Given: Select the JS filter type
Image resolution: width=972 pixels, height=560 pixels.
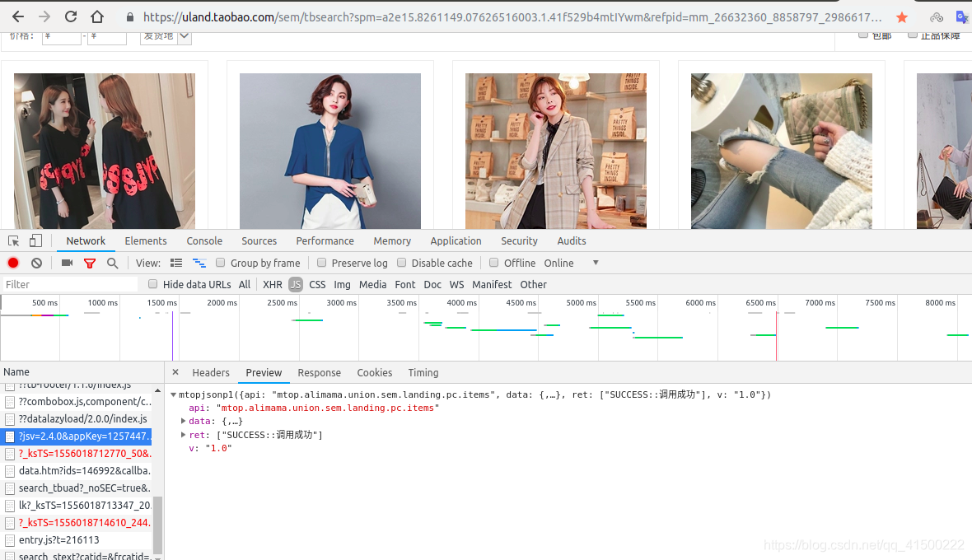Looking at the screenshot, I should (296, 284).
